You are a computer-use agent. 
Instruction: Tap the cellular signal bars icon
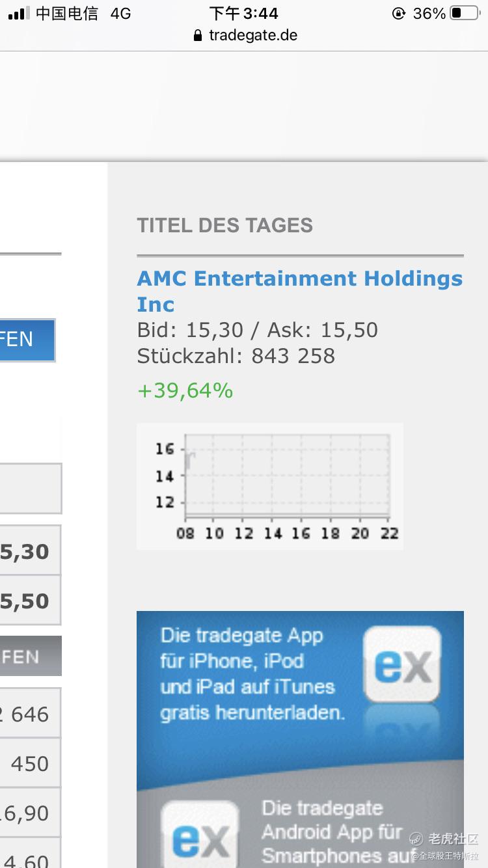pos(19,14)
